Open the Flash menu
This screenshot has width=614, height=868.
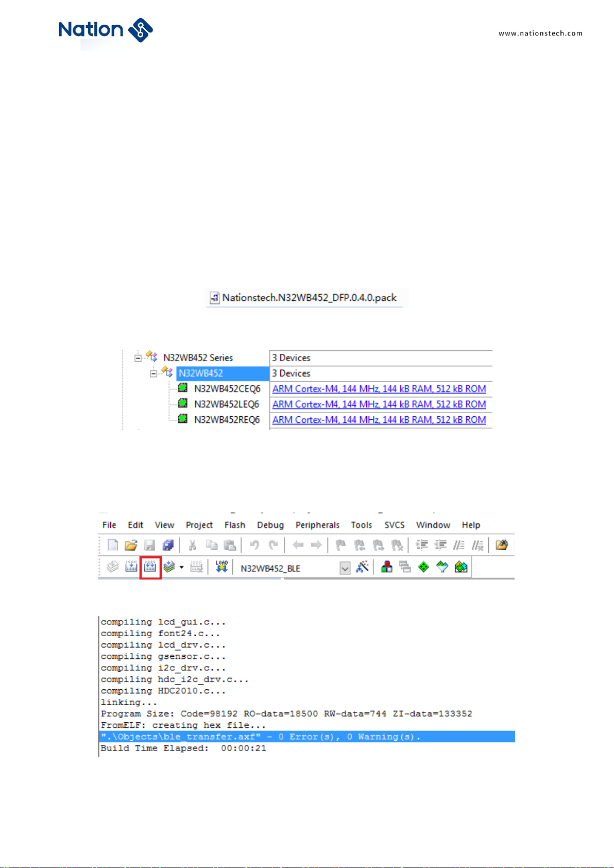(235, 525)
